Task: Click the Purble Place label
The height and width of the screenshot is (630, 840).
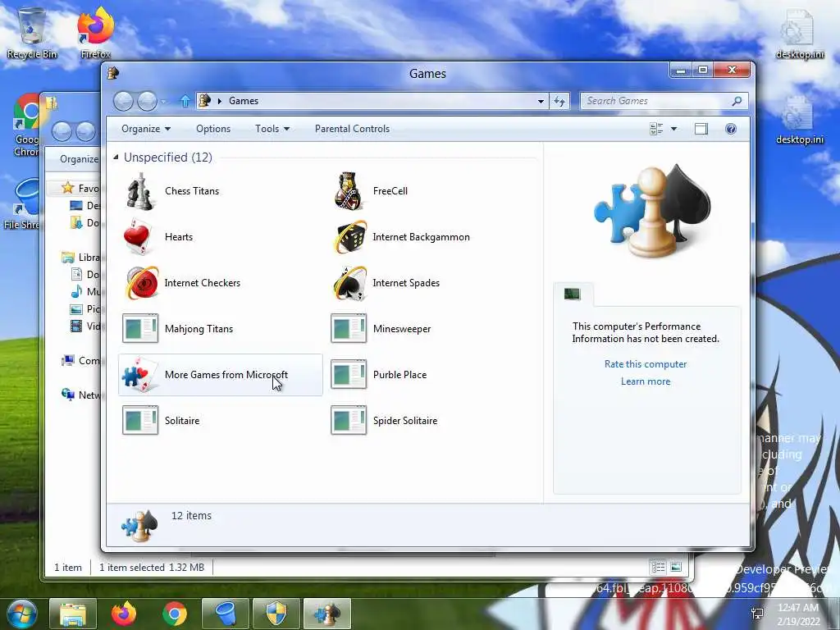Action: pos(399,374)
